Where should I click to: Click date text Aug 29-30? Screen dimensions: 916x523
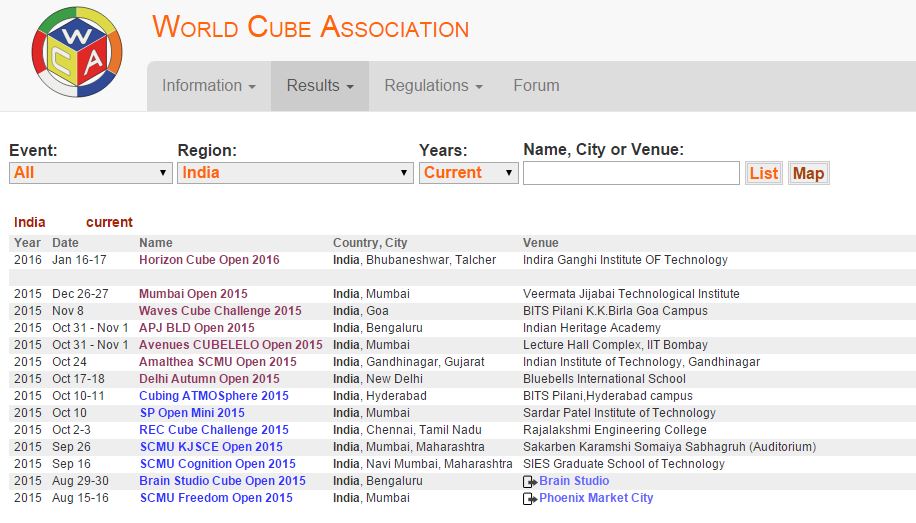pos(80,480)
